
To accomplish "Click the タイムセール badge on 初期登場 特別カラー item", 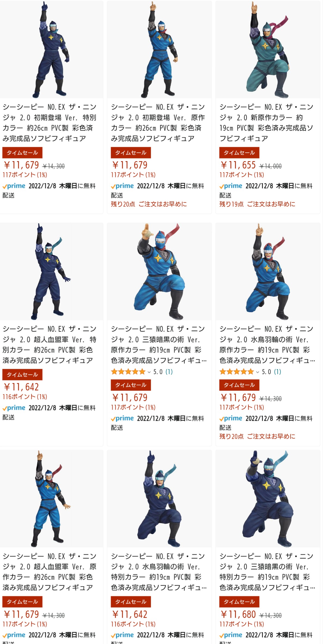I will tap(22, 153).
